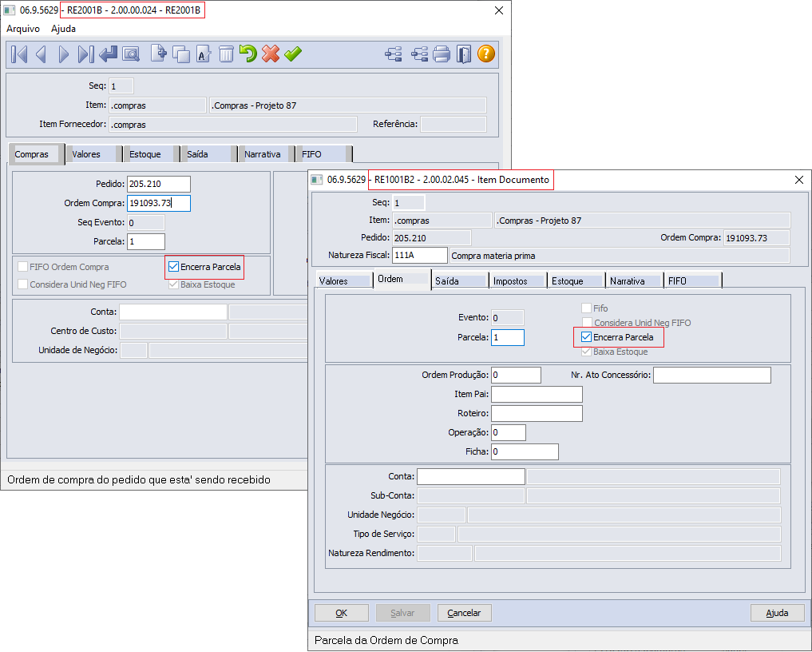Click the Pedido field in RE2001B

pos(158,184)
